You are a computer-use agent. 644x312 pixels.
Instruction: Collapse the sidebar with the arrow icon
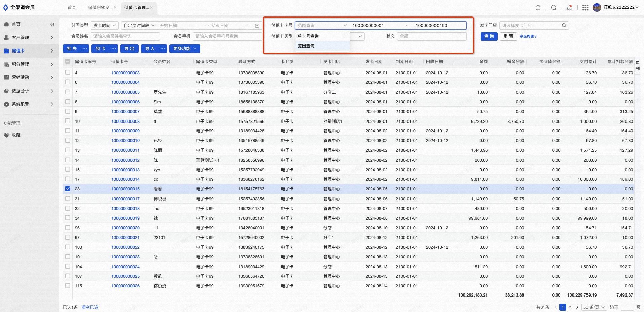(52, 24)
